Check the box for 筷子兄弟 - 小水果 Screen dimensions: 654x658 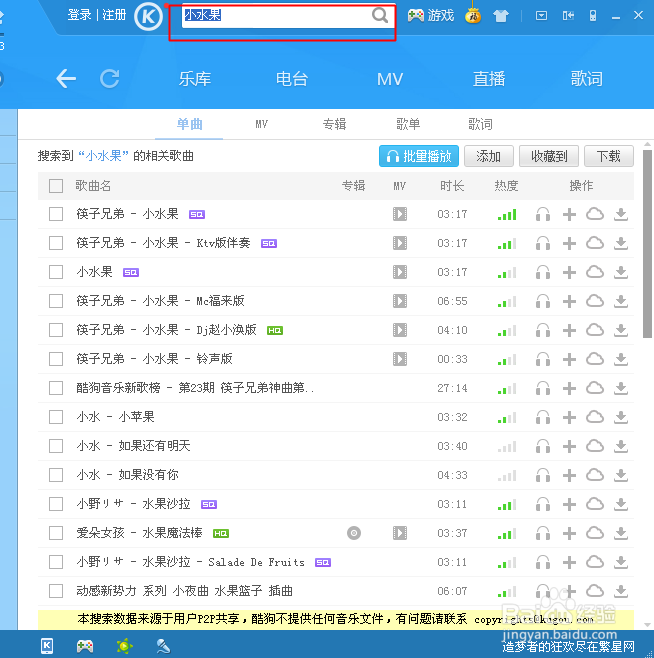tap(56, 214)
